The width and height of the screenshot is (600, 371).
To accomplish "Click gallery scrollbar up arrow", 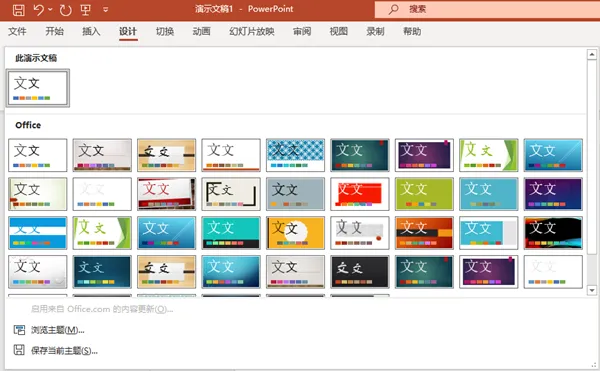I will [592, 55].
